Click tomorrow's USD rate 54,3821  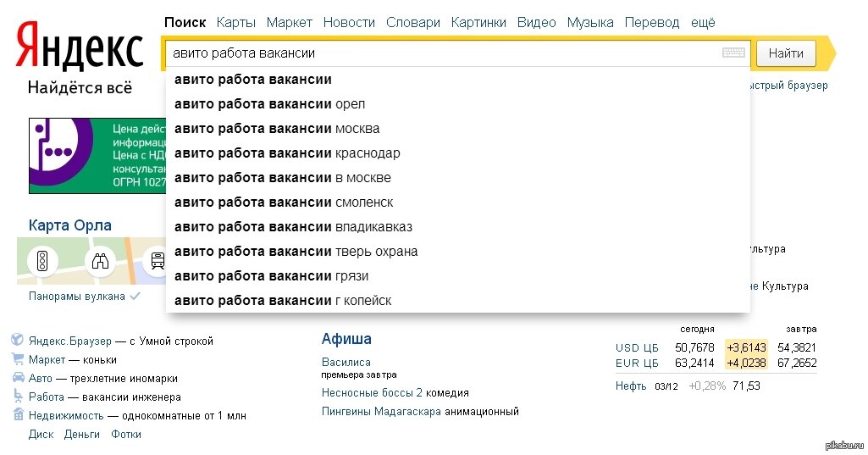(x=797, y=347)
